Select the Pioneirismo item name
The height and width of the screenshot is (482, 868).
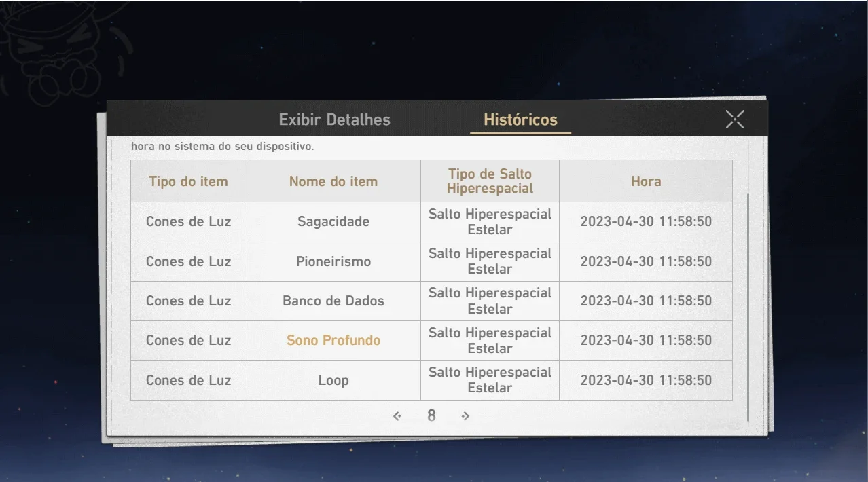point(333,261)
